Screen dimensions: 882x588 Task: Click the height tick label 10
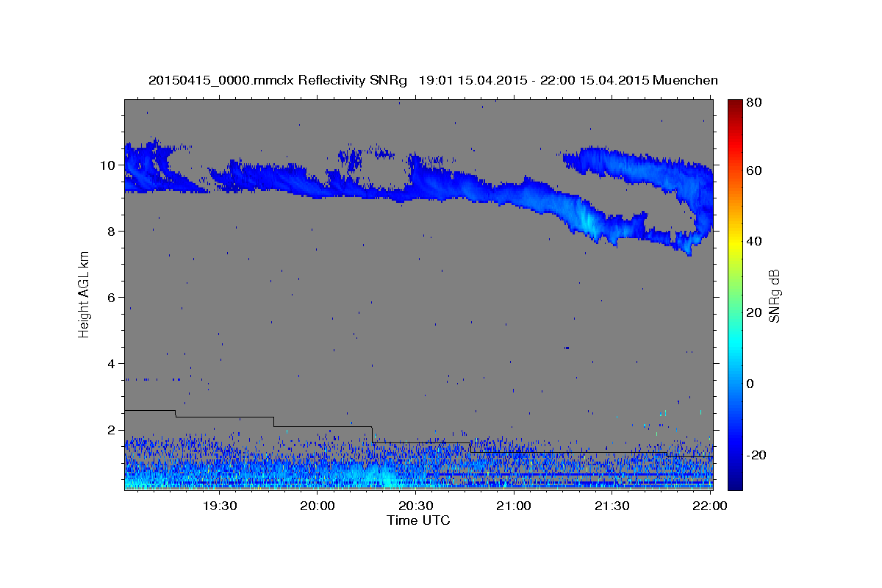tap(109, 165)
